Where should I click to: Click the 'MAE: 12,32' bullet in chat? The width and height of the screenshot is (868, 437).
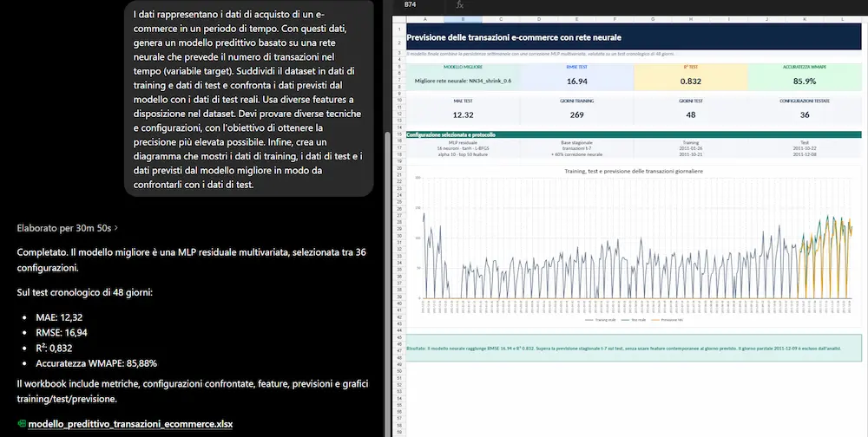[x=59, y=317]
